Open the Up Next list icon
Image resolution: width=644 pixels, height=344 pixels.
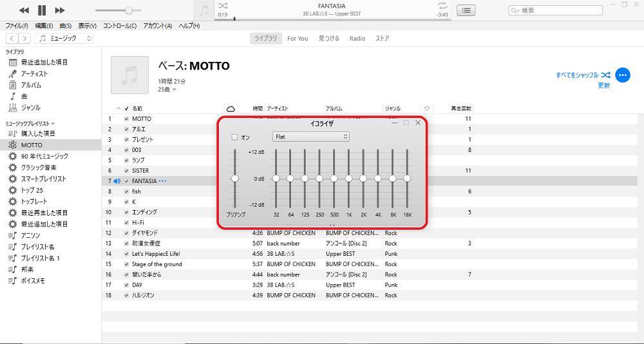tap(466, 10)
